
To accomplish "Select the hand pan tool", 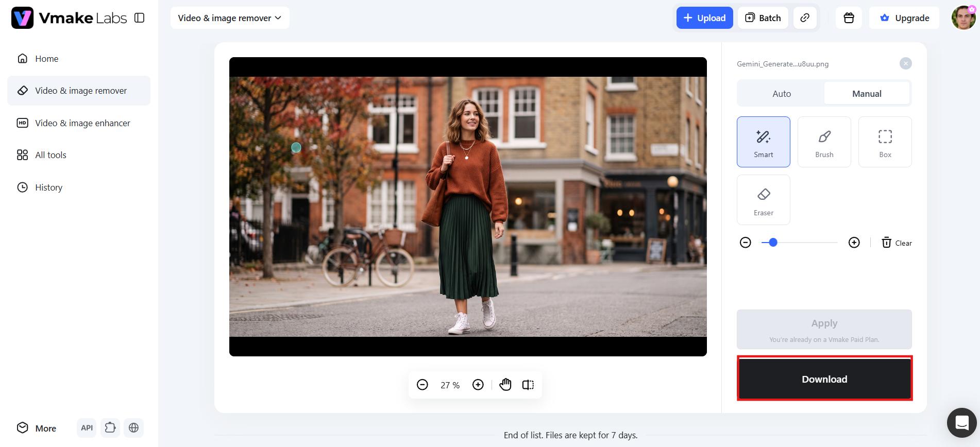I will [505, 385].
